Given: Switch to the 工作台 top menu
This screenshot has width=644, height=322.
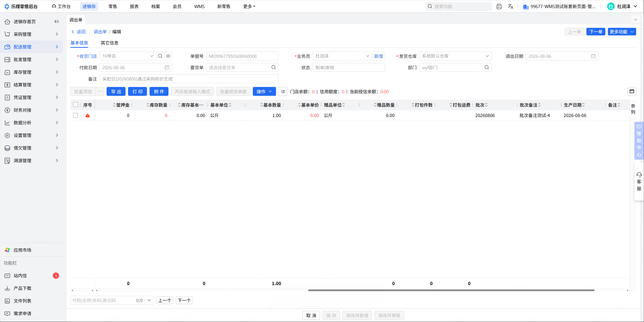Looking at the screenshot, I should (x=61, y=6).
